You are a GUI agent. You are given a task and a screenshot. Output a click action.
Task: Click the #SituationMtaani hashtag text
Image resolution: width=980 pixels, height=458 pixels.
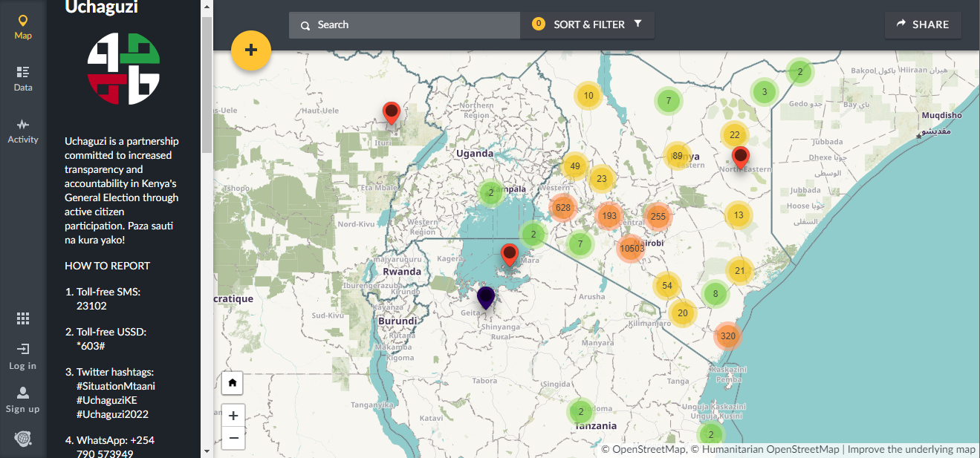(116, 386)
